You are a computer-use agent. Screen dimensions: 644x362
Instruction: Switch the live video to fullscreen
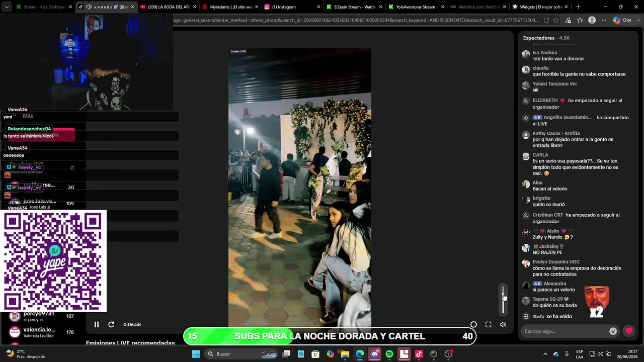tap(488, 325)
